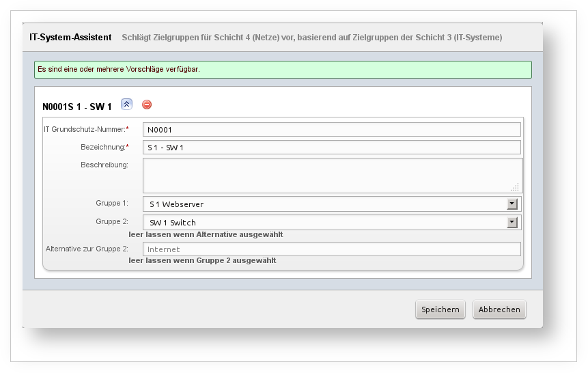Click the Alternative zur Gruppe 2 field

pyautogui.click(x=331, y=249)
